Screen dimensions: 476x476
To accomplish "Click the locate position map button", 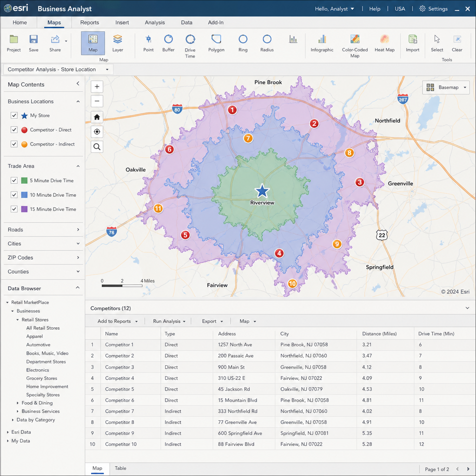I will 97,132.
